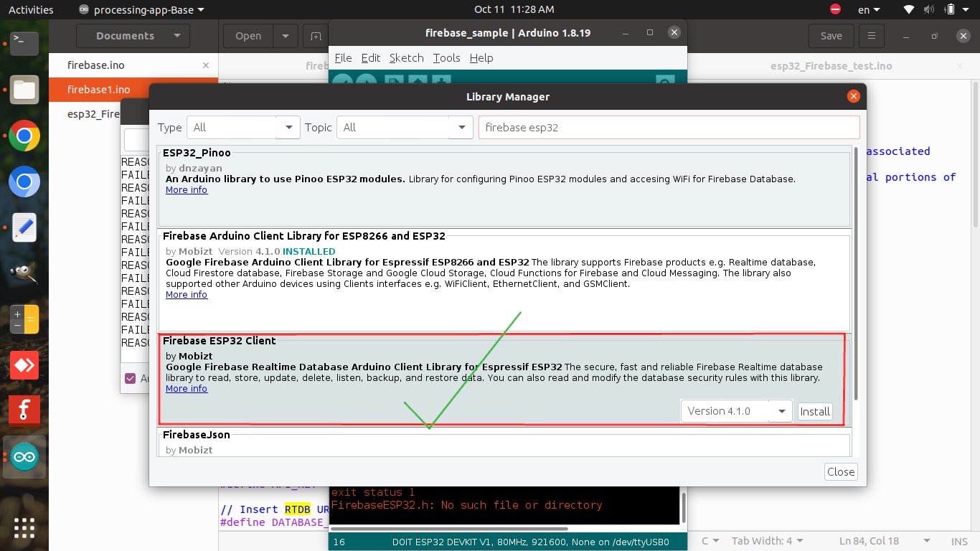Open the Version 4.1.0 dropdown

point(737,411)
